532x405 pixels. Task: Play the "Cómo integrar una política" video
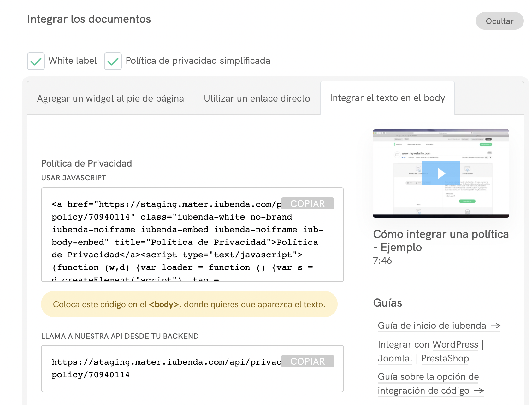[441, 173]
